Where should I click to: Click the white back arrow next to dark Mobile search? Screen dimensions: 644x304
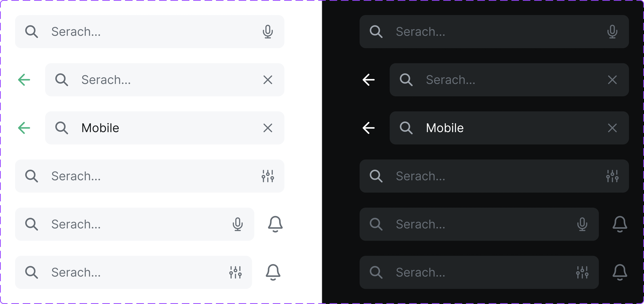[368, 128]
